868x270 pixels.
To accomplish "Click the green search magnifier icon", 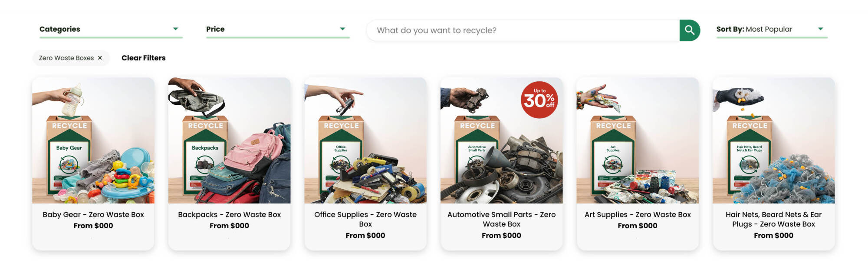I will point(690,30).
